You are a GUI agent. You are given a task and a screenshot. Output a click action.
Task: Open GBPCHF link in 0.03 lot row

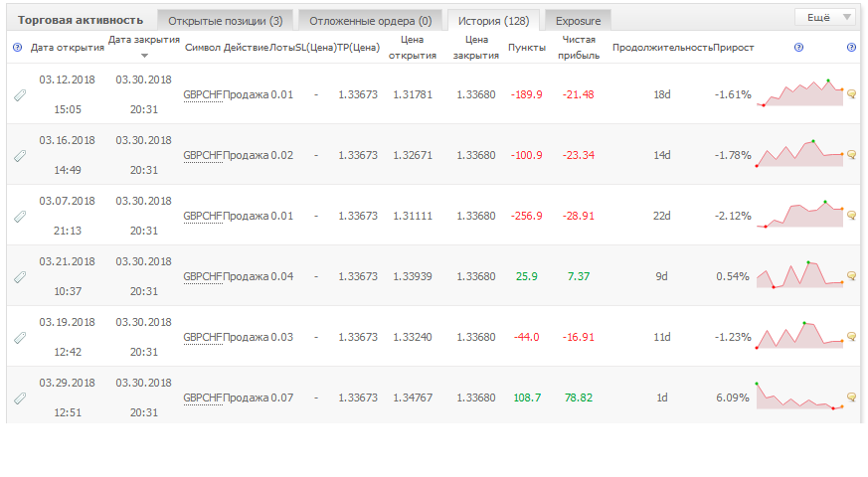click(x=203, y=338)
